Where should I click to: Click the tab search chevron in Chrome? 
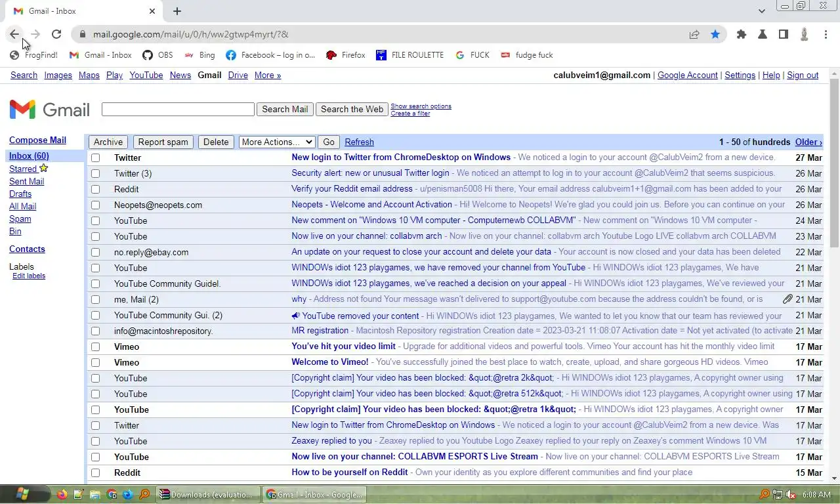coord(761,11)
